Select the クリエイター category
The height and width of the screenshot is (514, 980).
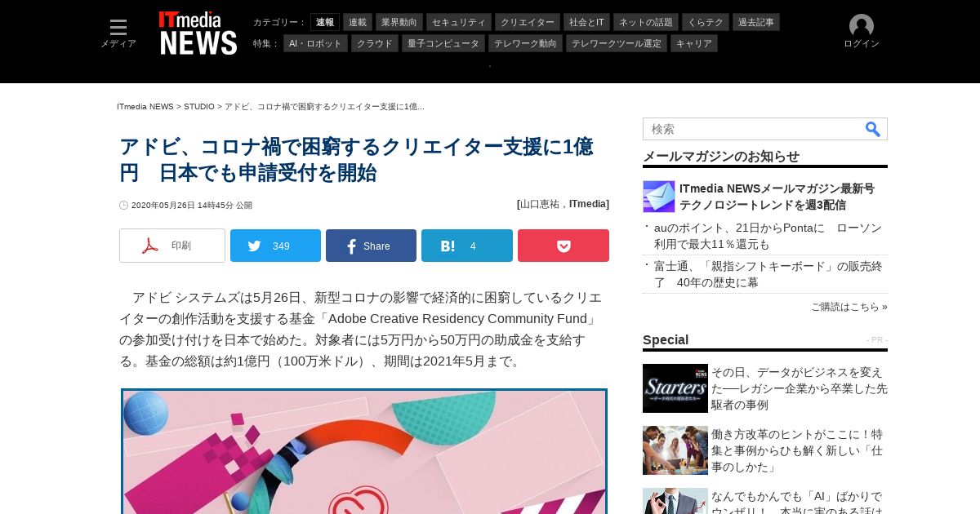528,22
